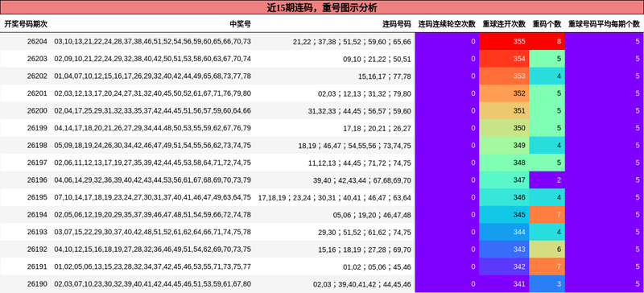Click the cell showing 347
Viewport: 644px width, 293px height.
[505, 180]
